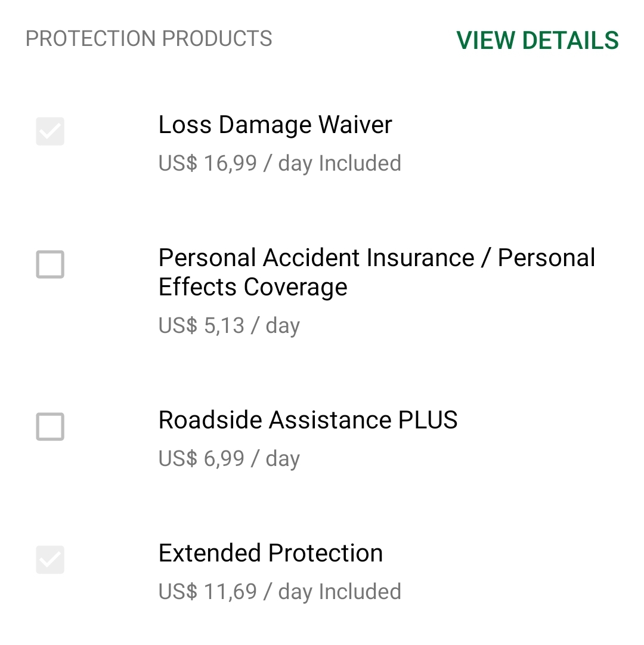Click the PROTECTION PRODUCTS section header
This screenshot has height=645, width=644.
(149, 39)
